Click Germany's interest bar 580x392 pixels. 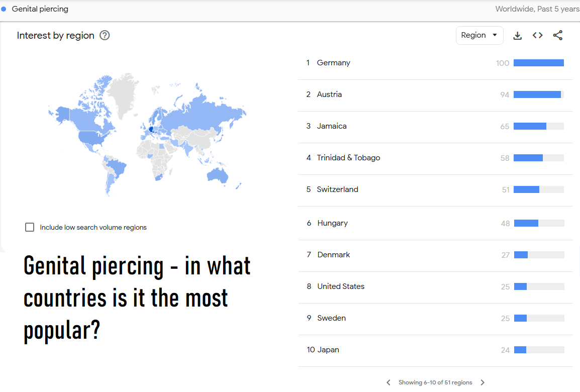pyautogui.click(x=539, y=63)
